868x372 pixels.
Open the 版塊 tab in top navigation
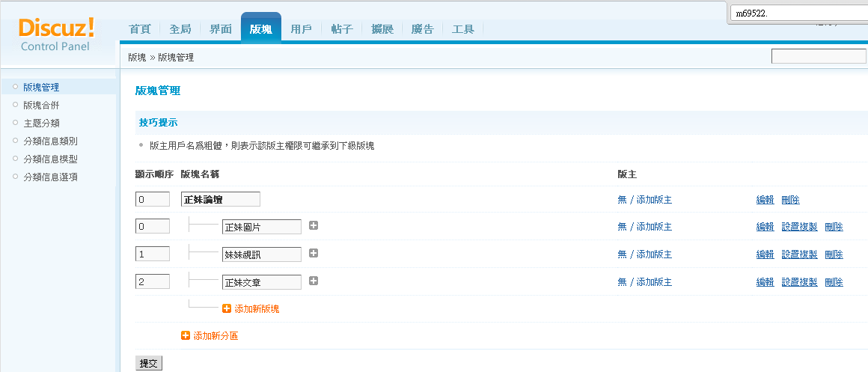tap(260, 29)
